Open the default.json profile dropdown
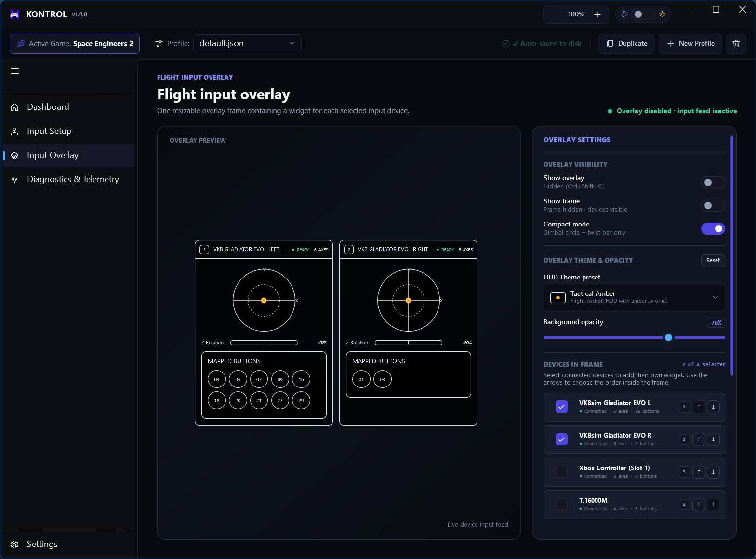The width and height of the screenshot is (756, 559). click(x=247, y=44)
